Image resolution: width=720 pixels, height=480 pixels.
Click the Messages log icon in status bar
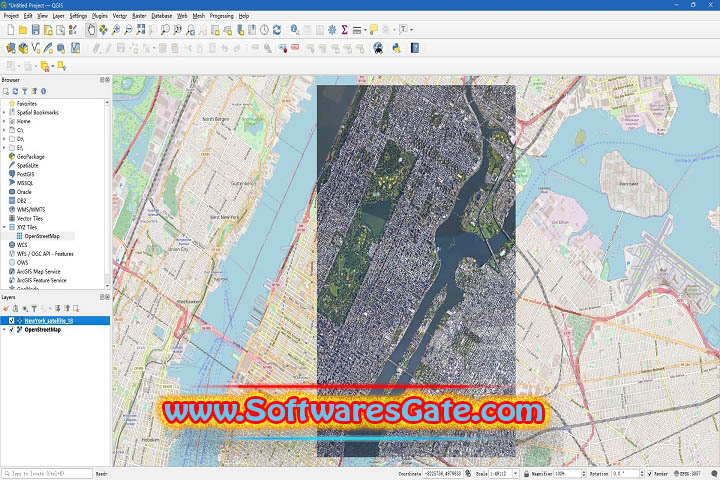(x=714, y=474)
